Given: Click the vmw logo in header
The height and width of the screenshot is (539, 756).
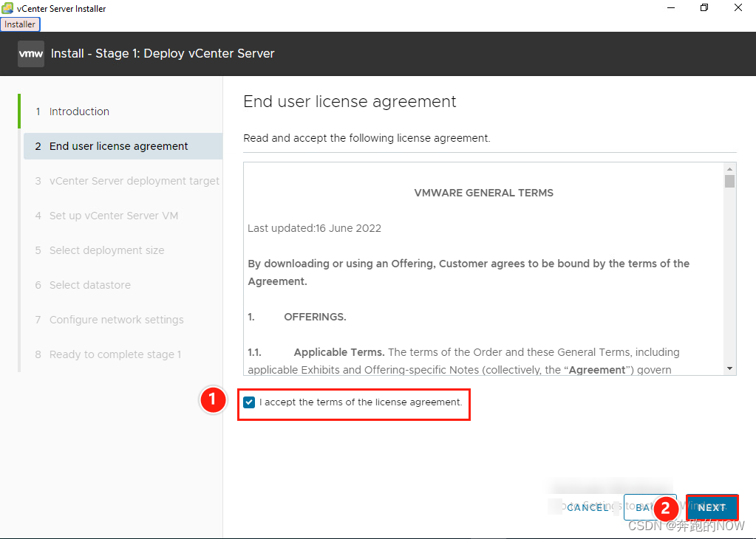Looking at the screenshot, I should pyautogui.click(x=31, y=53).
